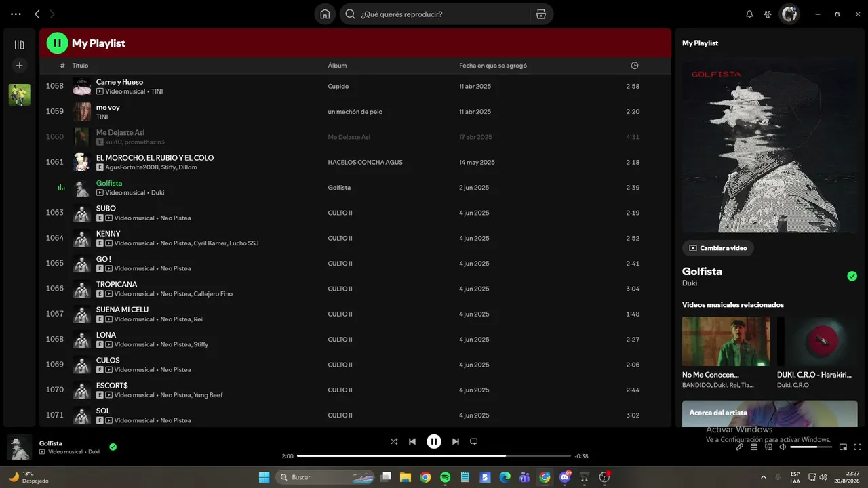
Task: Select the track 'KENNY'
Action: [108, 234]
